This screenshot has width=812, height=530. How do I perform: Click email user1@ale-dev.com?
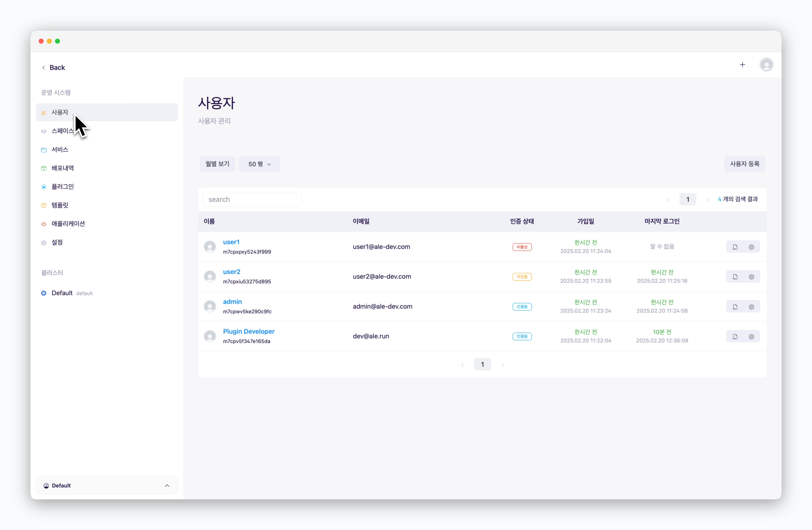(x=381, y=247)
